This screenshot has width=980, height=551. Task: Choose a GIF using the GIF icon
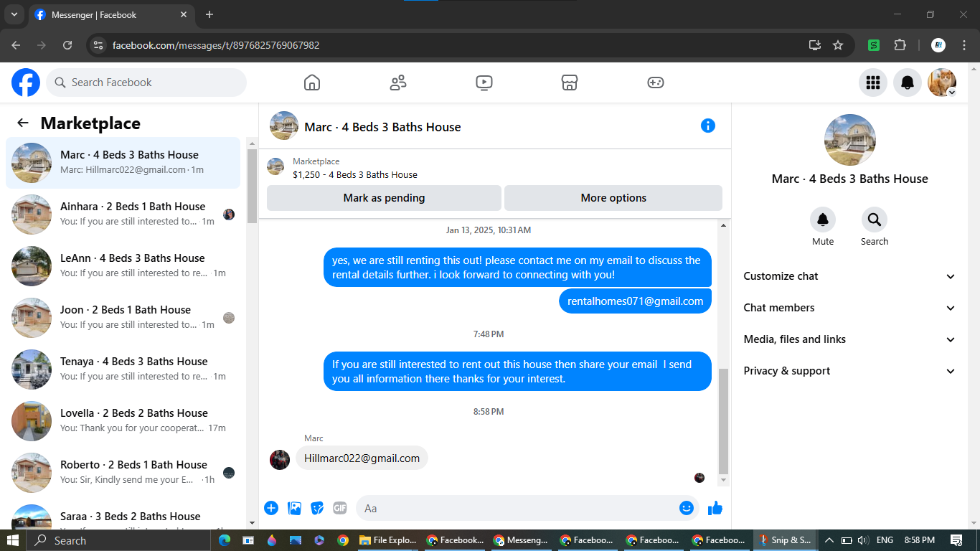click(340, 508)
